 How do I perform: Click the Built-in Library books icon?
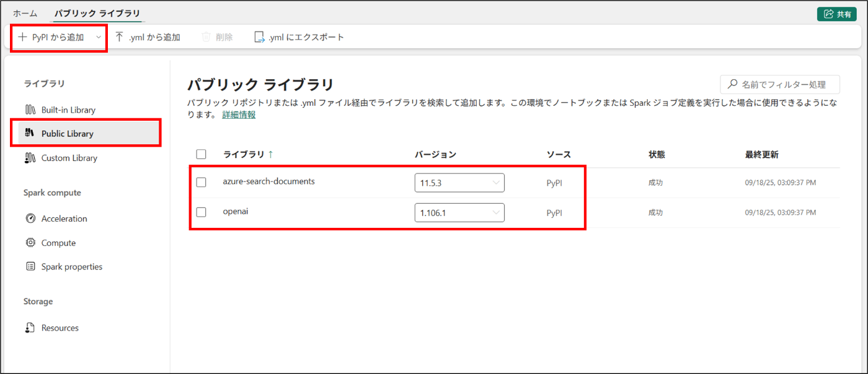tap(30, 110)
